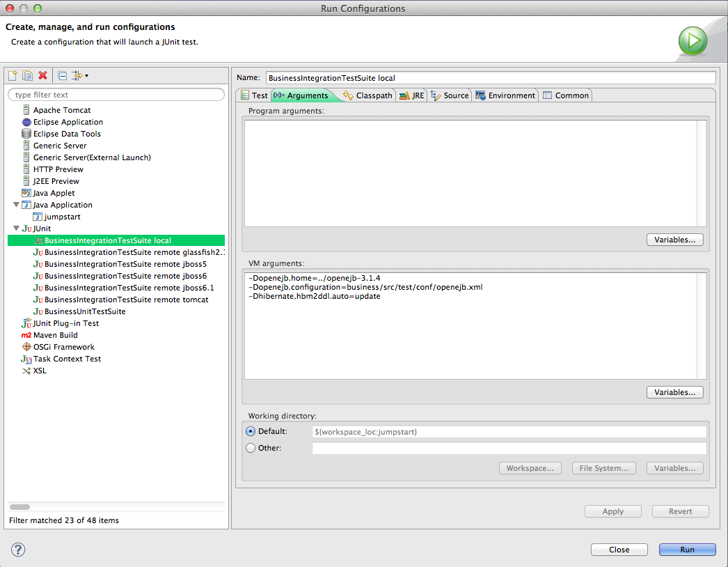The height and width of the screenshot is (567, 728).
Task: Click HTTP Preview icon
Action: pos(26,169)
